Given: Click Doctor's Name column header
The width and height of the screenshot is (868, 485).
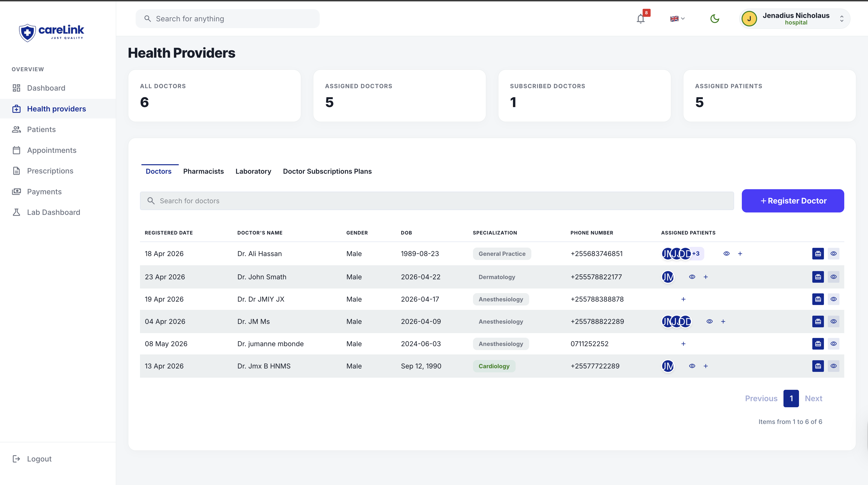Looking at the screenshot, I should pyautogui.click(x=260, y=233).
